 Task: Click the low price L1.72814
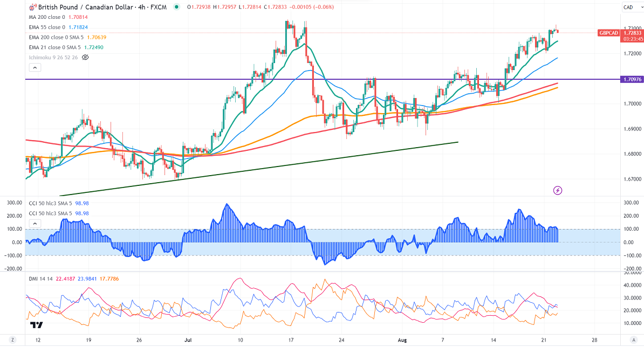250,7
